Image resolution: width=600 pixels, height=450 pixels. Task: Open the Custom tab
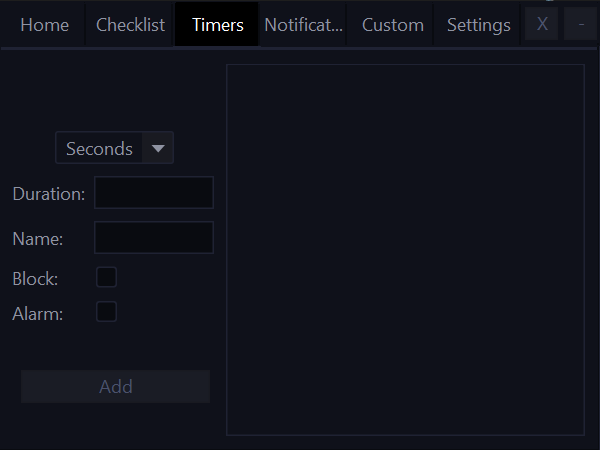coord(393,25)
